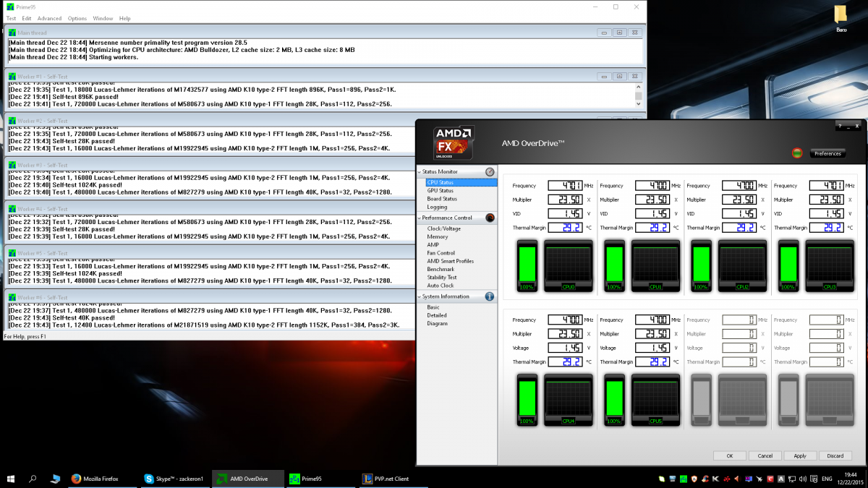Screen dimensions: 868x488
Task: Collapse the Status Monitor section
Action: pyautogui.click(x=420, y=172)
